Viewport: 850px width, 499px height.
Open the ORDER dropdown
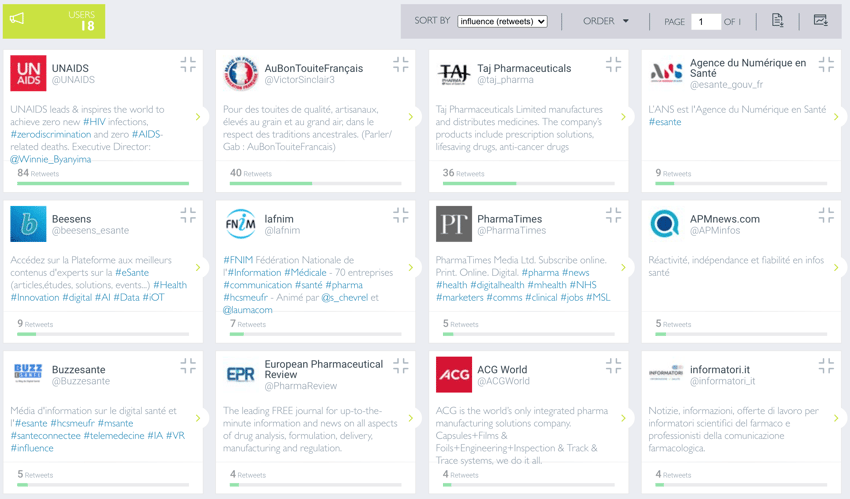pos(606,21)
